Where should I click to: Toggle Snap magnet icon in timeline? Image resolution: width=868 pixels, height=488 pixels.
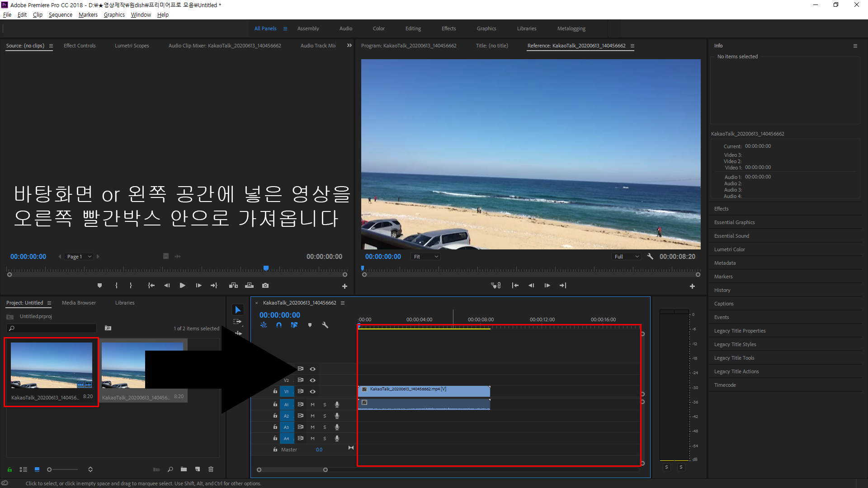click(279, 325)
